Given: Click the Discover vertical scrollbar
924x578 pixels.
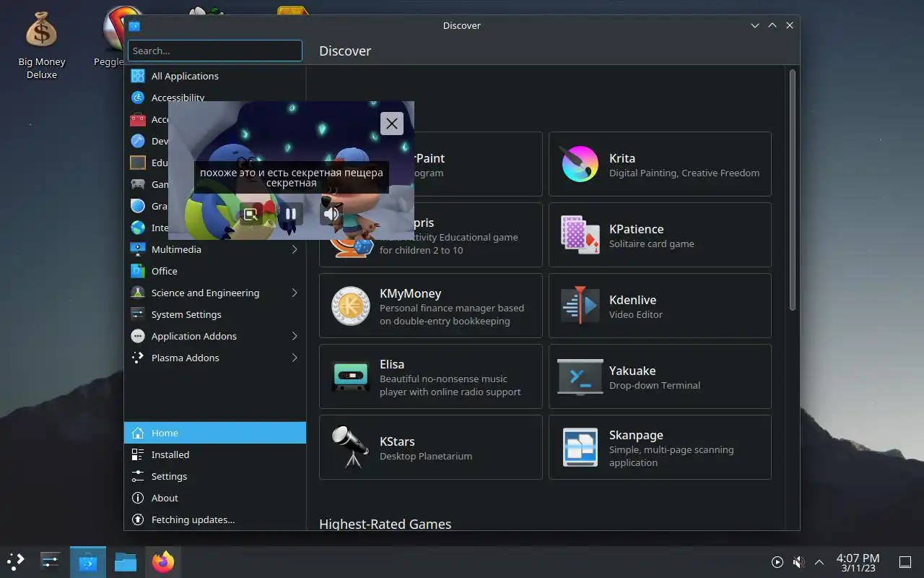Looking at the screenshot, I should tap(792, 190).
